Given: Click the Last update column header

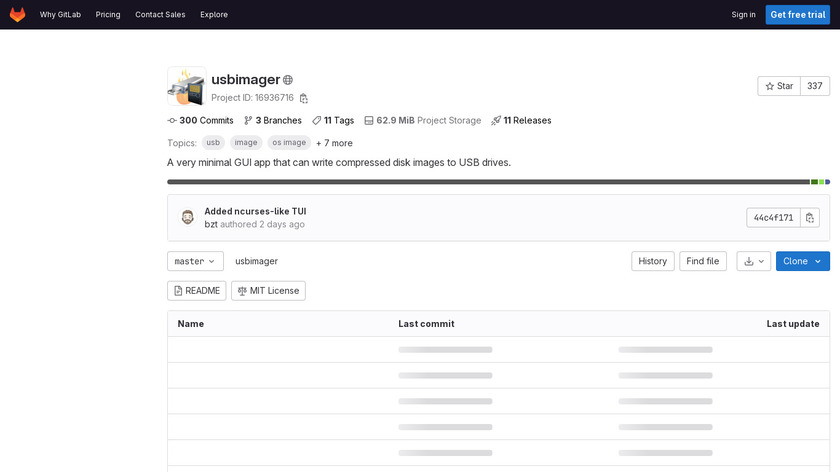Looking at the screenshot, I should pos(793,324).
